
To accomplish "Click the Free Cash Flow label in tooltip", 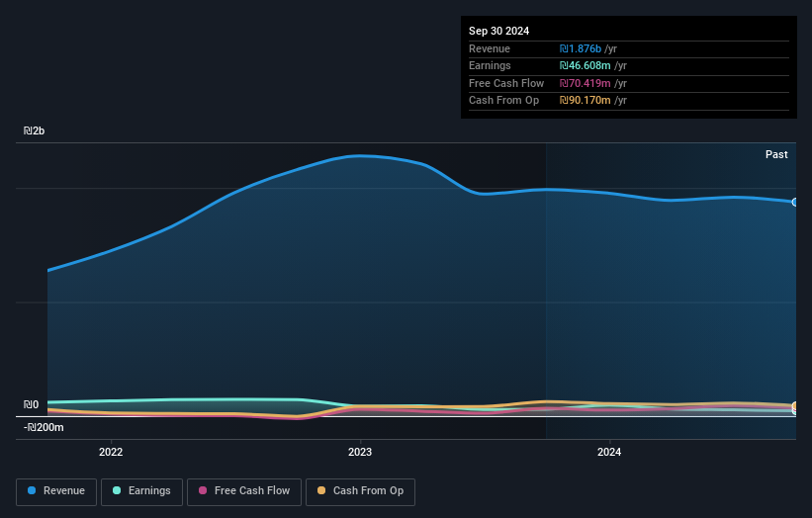I will click(x=506, y=83).
